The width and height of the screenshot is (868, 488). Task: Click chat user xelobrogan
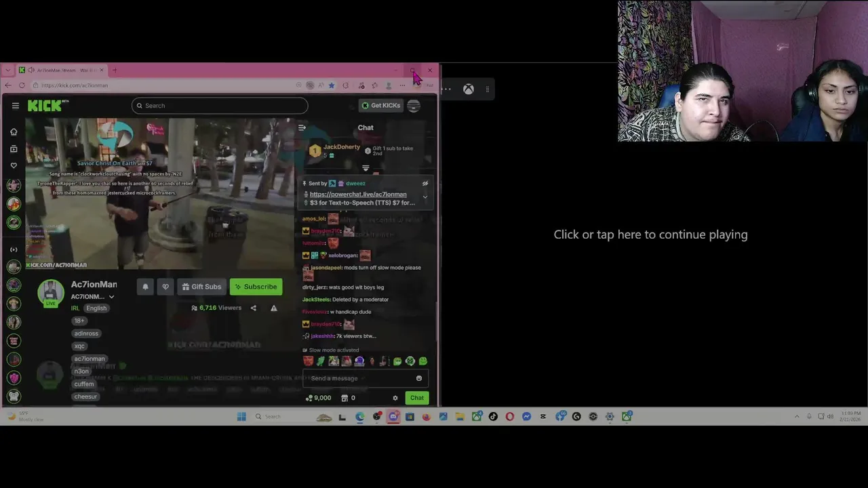point(342,256)
